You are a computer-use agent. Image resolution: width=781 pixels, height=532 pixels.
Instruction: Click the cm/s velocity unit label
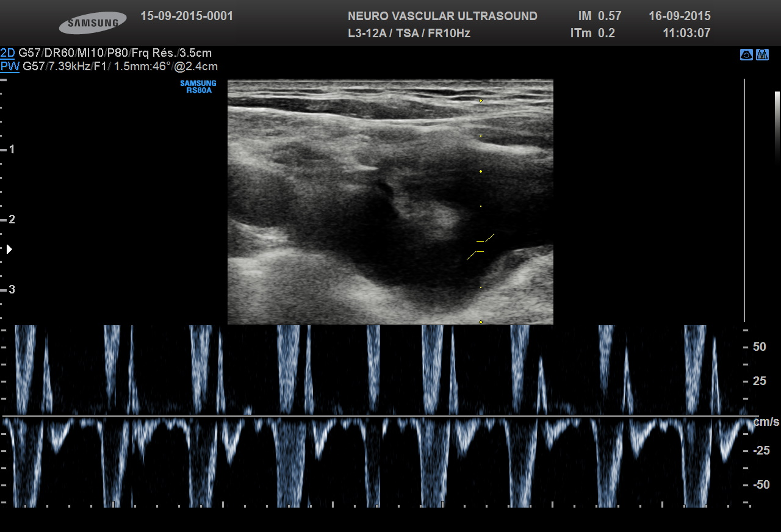coord(766,422)
